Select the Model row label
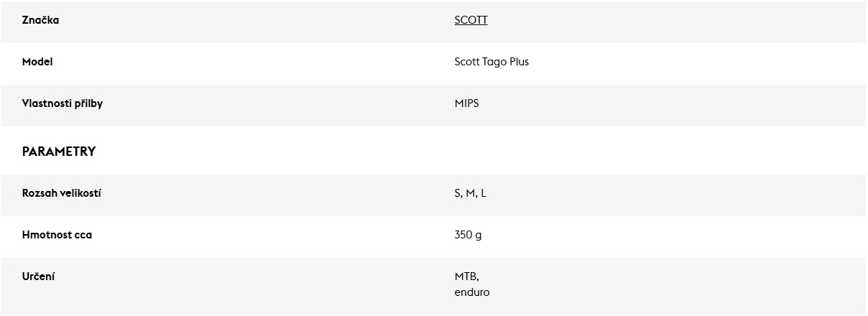 (37, 62)
